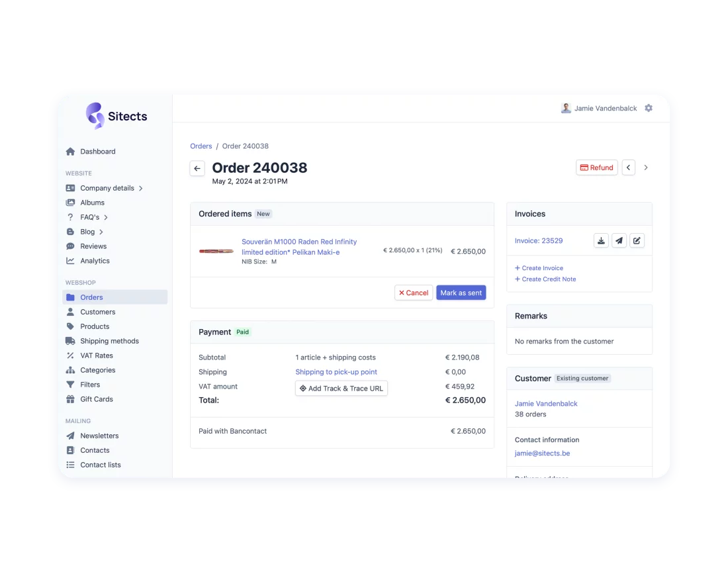The width and height of the screenshot is (728, 572).
Task: Click the red Cancel button
Action: click(413, 293)
